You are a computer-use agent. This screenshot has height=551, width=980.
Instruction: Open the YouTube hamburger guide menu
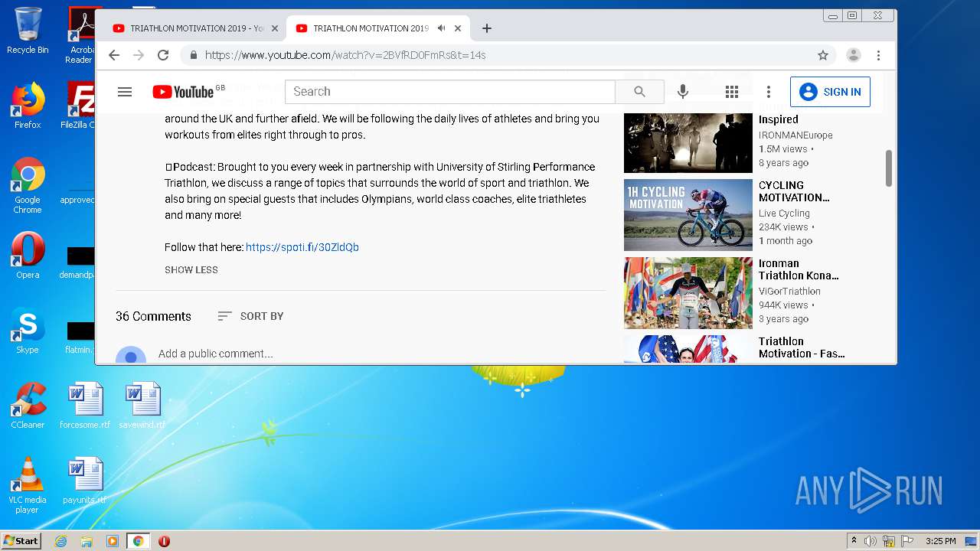click(125, 92)
